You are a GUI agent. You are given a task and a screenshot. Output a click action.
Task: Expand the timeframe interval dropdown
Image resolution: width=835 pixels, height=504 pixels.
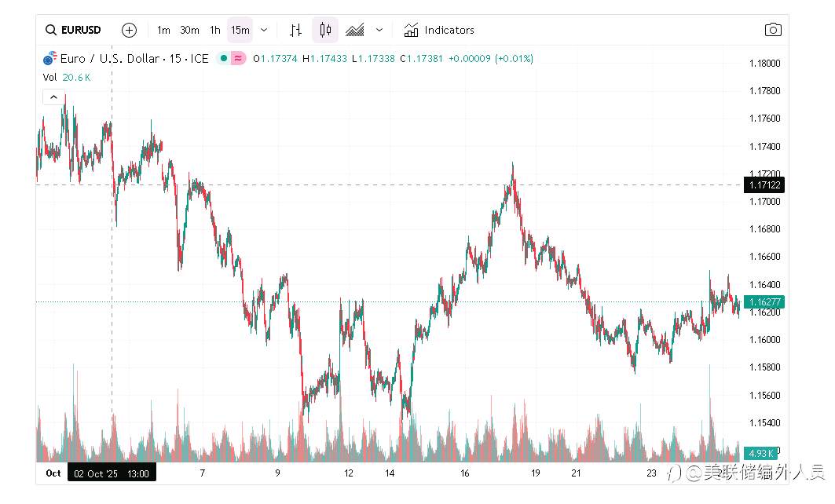point(264,30)
